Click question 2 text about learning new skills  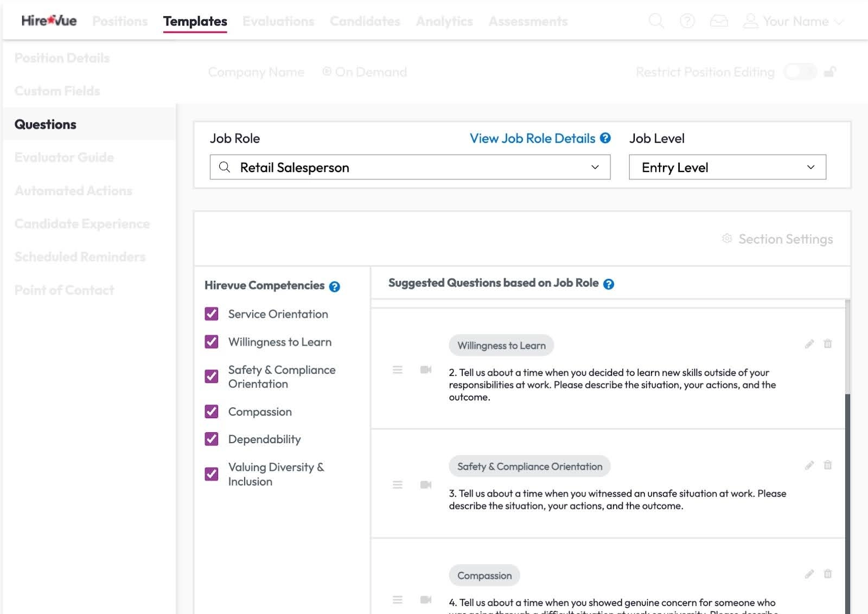pos(612,385)
